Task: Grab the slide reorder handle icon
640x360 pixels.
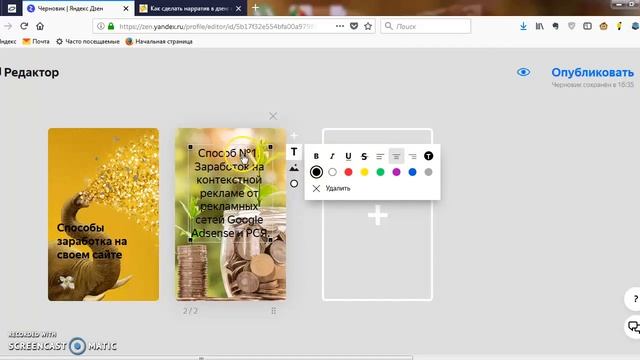Action: coord(273,311)
